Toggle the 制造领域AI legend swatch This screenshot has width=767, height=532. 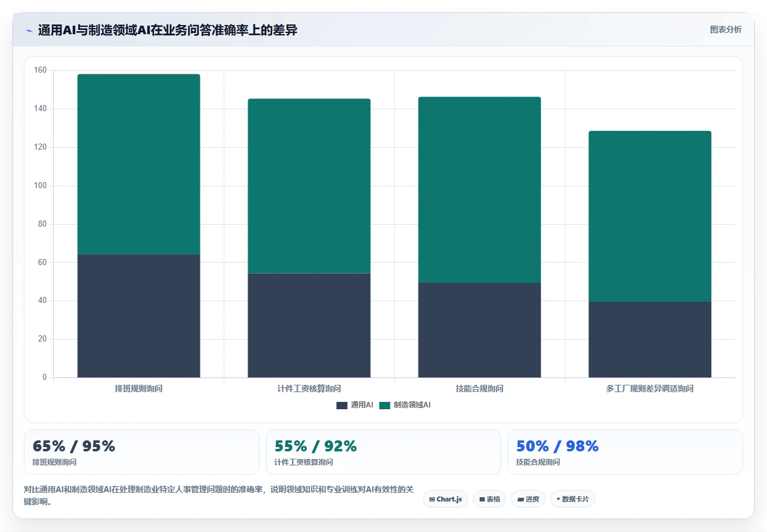tap(384, 406)
